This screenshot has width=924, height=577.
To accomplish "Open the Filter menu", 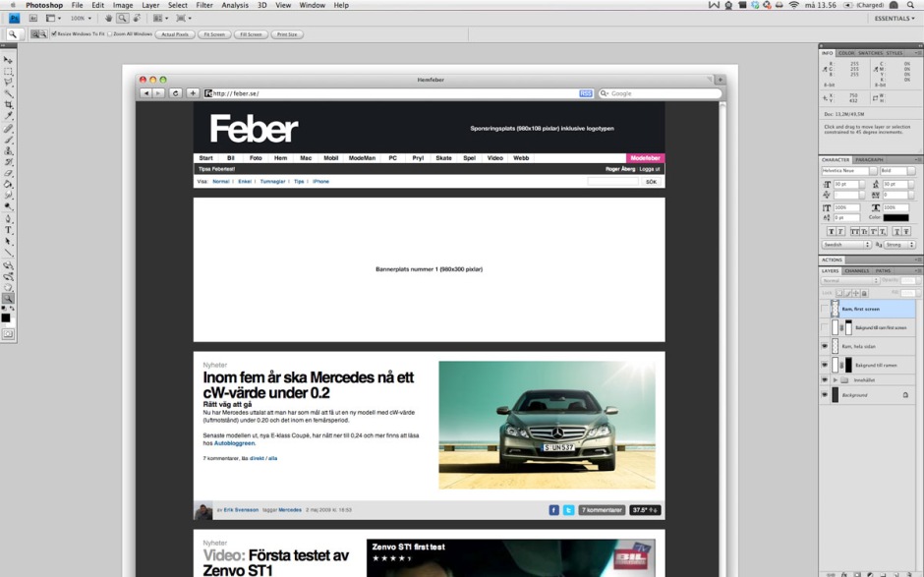I will pyautogui.click(x=204, y=5).
